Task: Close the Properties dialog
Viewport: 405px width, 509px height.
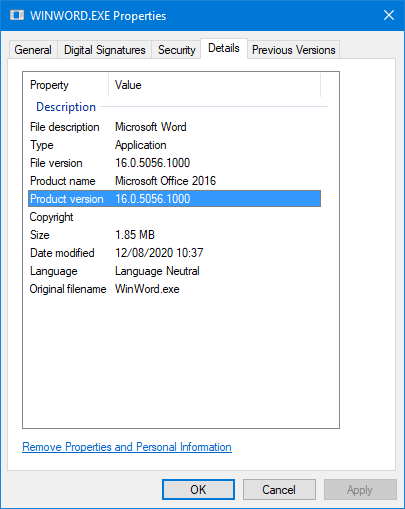Action: [x=389, y=15]
